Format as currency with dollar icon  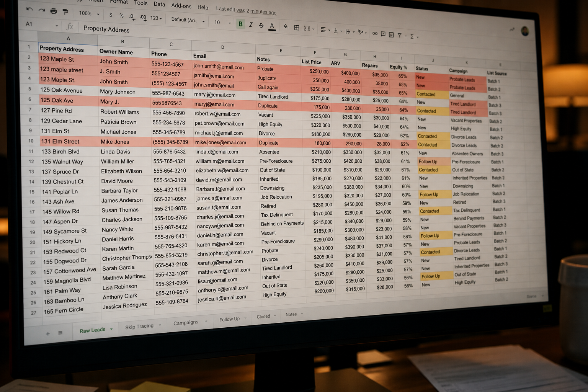click(x=111, y=15)
